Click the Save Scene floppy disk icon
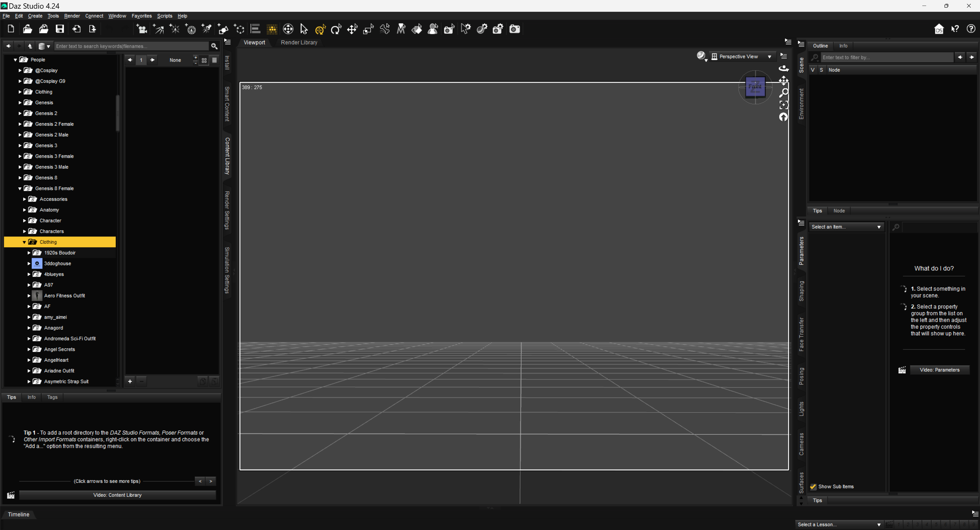Viewport: 980px width, 530px height. (60, 29)
